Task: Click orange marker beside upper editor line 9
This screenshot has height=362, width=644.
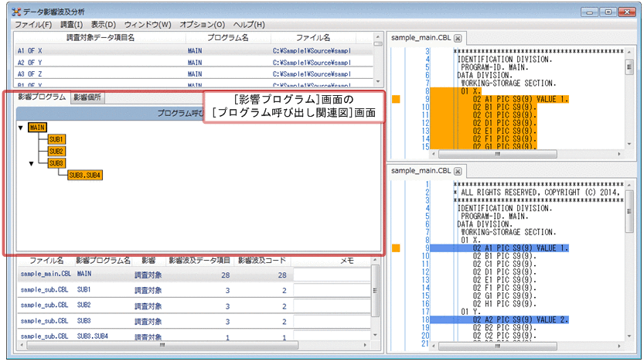Action: coord(396,99)
